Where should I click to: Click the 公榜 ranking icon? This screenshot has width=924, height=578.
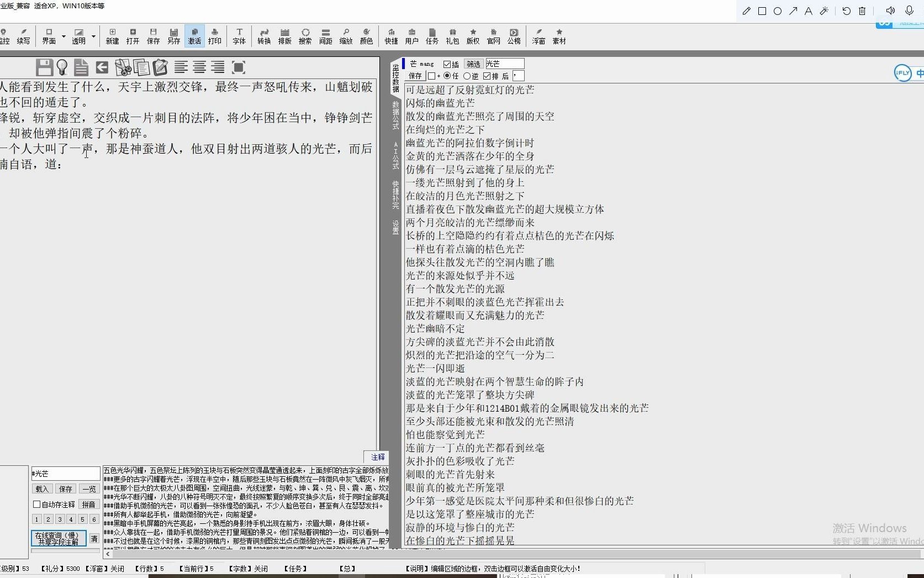pos(514,36)
